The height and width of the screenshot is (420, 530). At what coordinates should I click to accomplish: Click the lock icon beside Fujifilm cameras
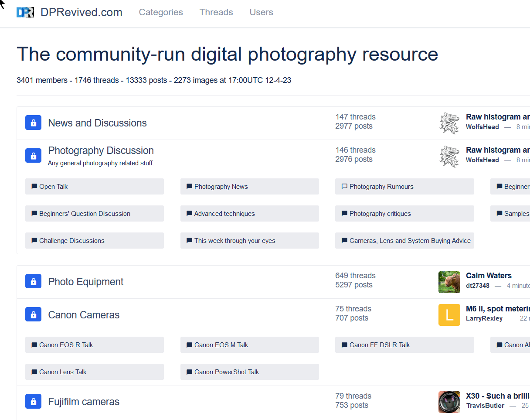point(34,402)
